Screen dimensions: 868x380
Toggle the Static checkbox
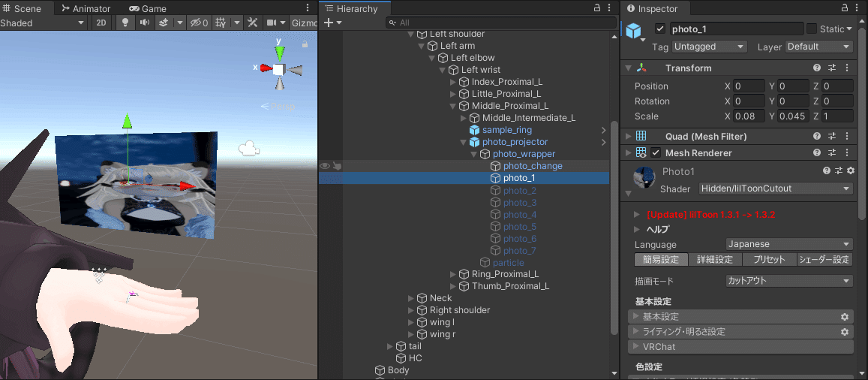coord(812,29)
